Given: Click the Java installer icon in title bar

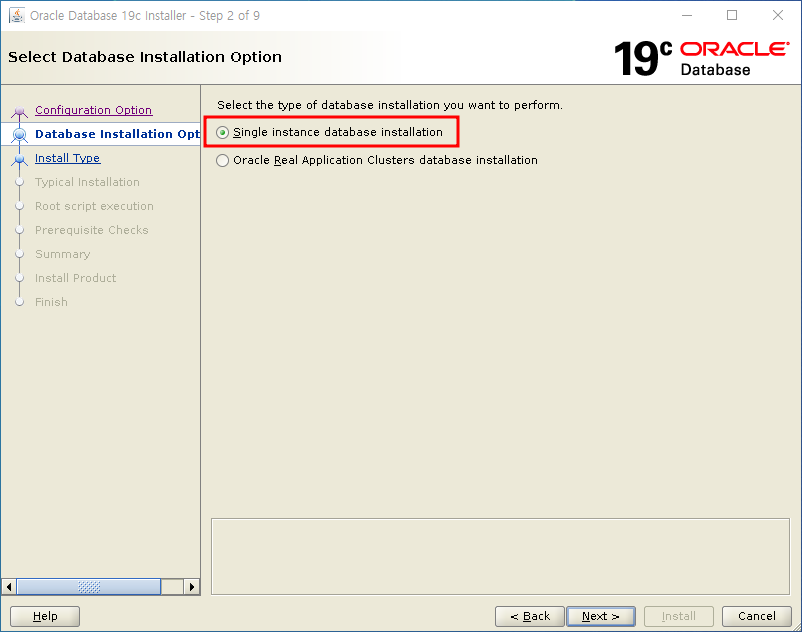Looking at the screenshot, I should point(16,15).
